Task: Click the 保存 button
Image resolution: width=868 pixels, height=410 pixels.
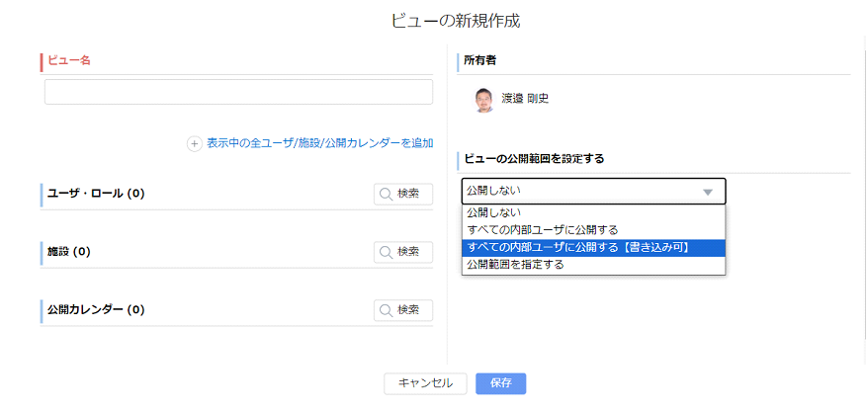Action: pos(500,383)
